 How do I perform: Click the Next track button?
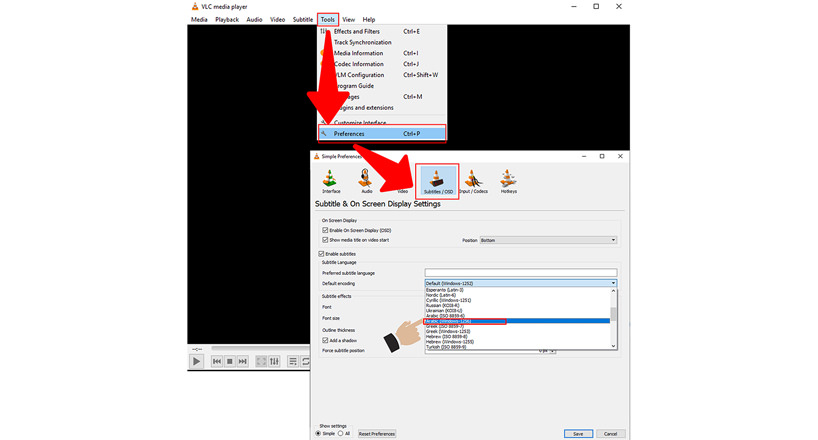coord(243,361)
